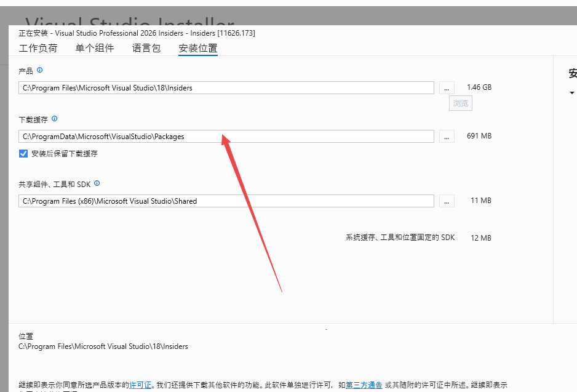Open the 许可证 link
Viewport: 577px width, 392px height.
[140, 385]
